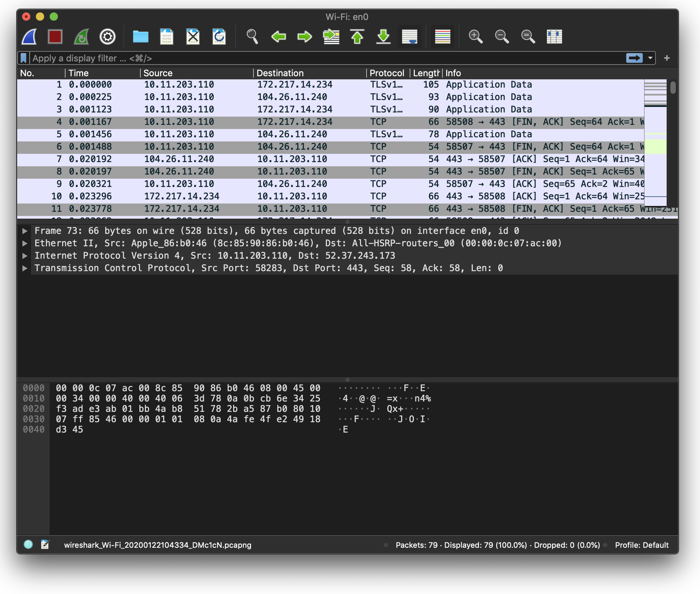Image resolution: width=700 pixels, height=594 pixels.
Task: Reset text to normal size
Action: [x=528, y=36]
